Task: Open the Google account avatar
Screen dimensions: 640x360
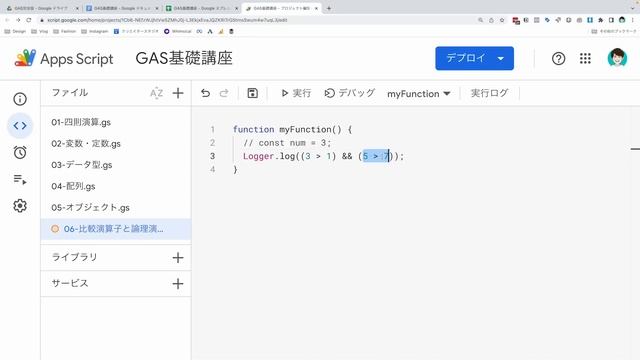Action: (x=617, y=58)
